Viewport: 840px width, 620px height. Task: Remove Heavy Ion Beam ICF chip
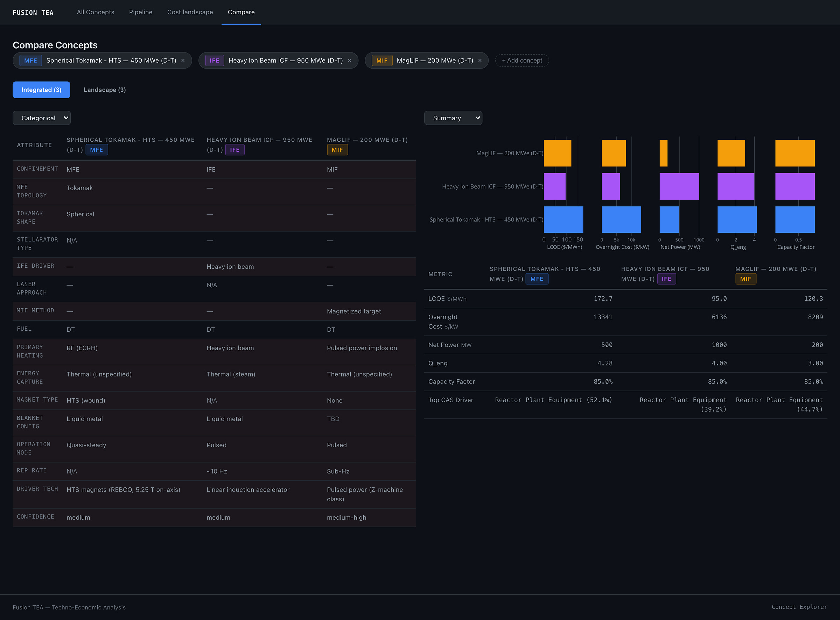tap(349, 61)
